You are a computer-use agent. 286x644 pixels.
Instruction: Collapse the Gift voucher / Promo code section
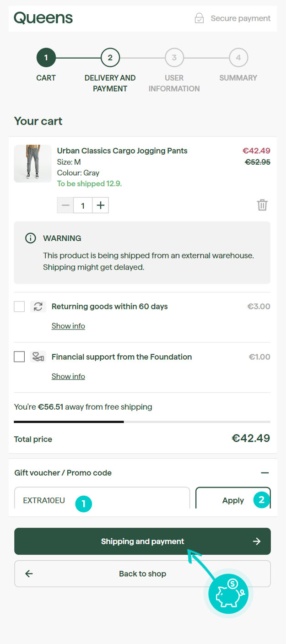click(264, 473)
